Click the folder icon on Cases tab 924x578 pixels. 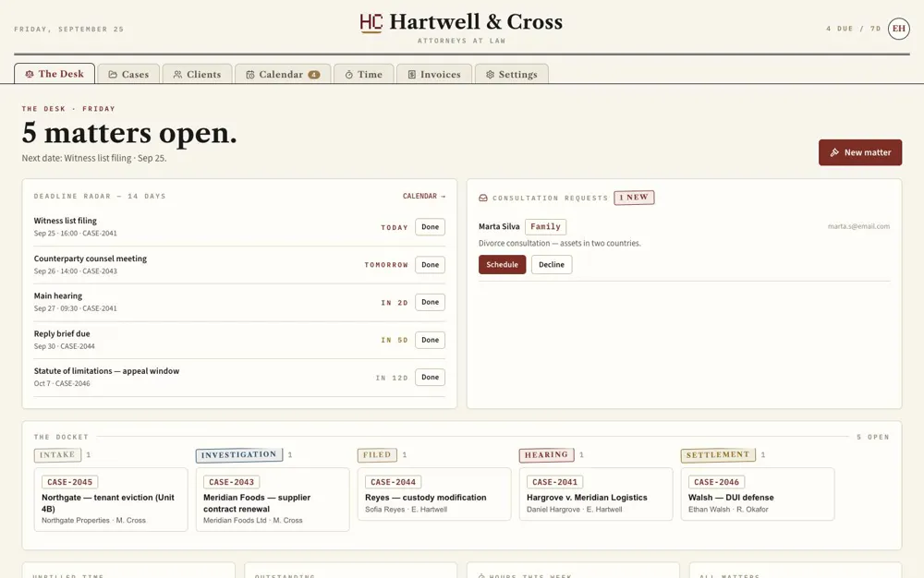(x=113, y=75)
